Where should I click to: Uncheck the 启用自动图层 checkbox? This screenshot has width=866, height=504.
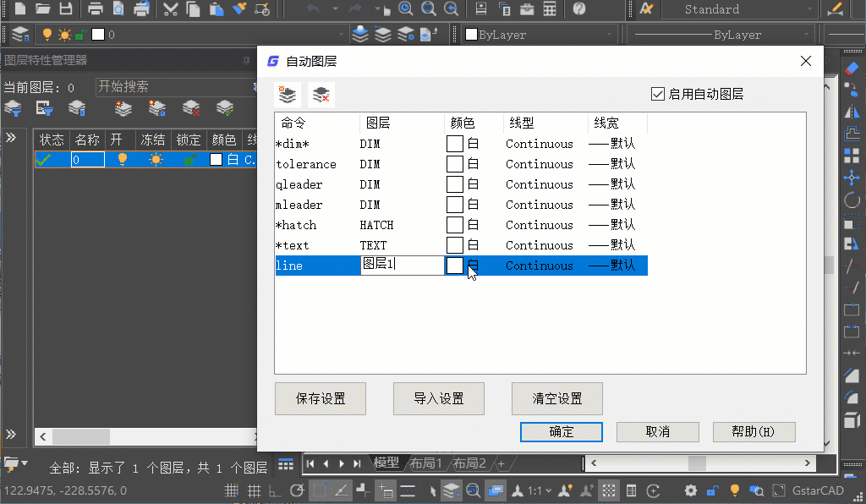pyautogui.click(x=658, y=94)
